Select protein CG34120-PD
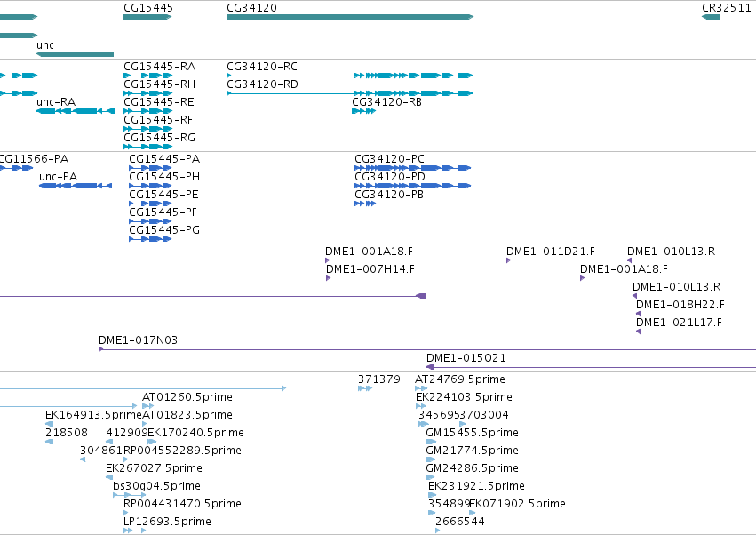Image resolution: width=756 pixels, height=535 pixels. click(x=390, y=177)
